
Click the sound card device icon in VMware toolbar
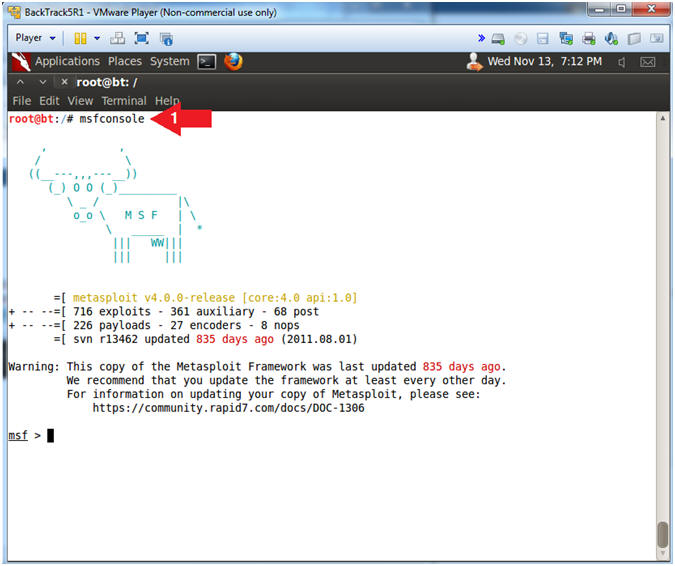click(x=611, y=39)
